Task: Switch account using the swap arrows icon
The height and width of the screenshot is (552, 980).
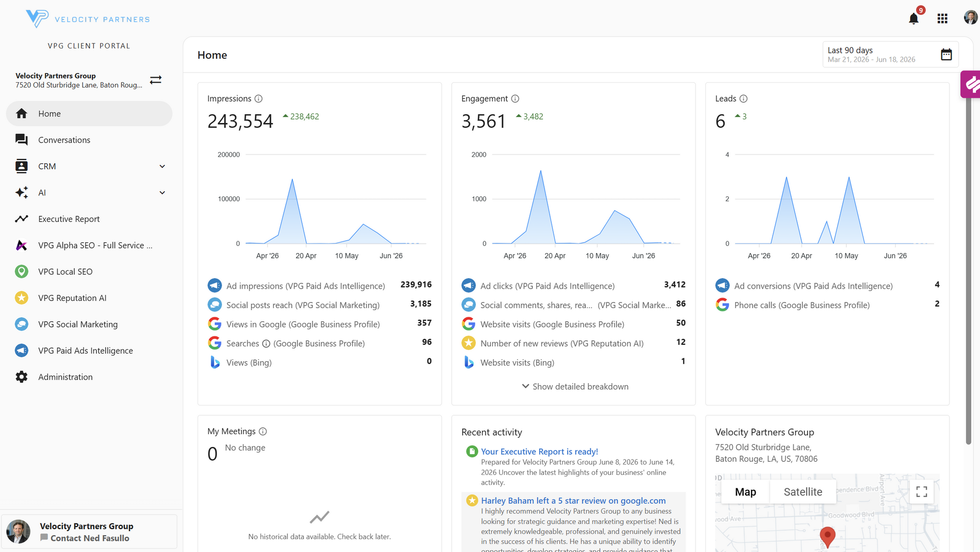Action: [156, 80]
